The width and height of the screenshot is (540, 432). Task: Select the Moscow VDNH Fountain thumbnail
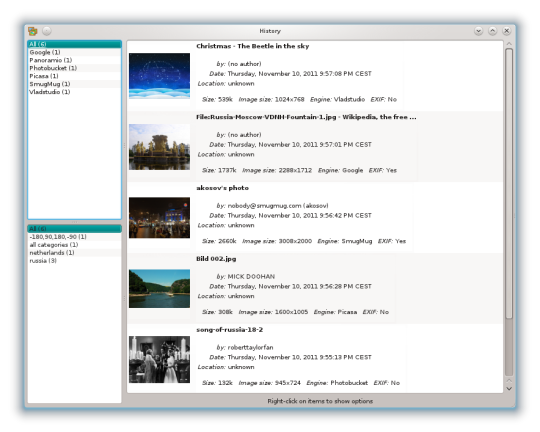click(x=159, y=147)
